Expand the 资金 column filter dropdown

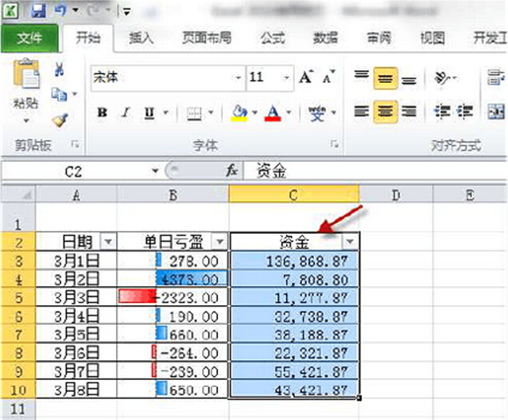pyautogui.click(x=349, y=242)
